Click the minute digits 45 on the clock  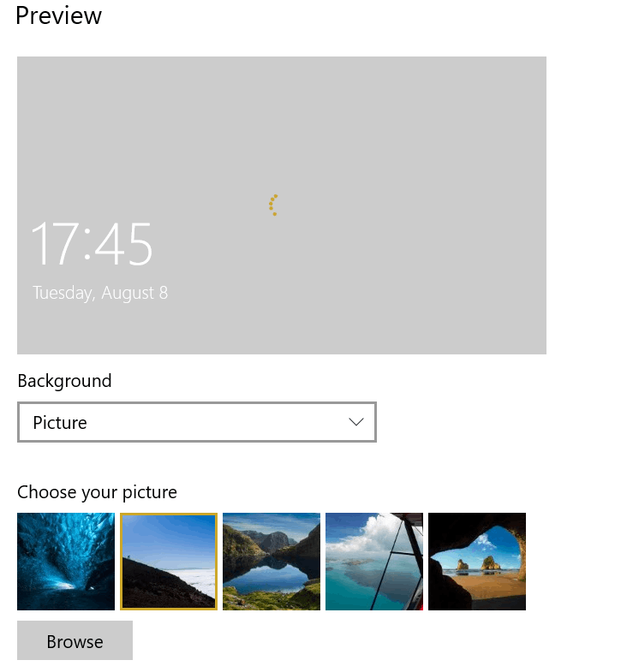click(x=123, y=243)
